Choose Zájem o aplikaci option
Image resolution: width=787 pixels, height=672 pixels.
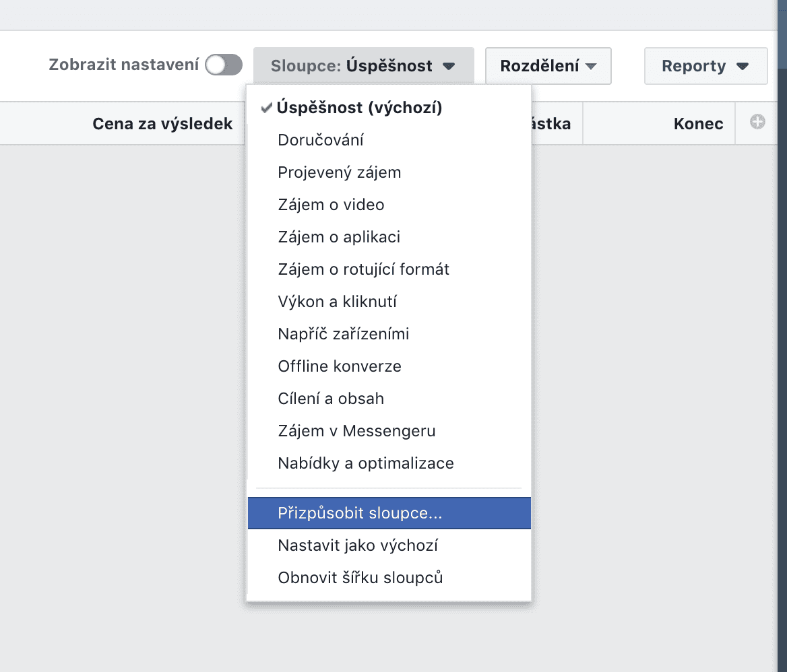[339, 237]
